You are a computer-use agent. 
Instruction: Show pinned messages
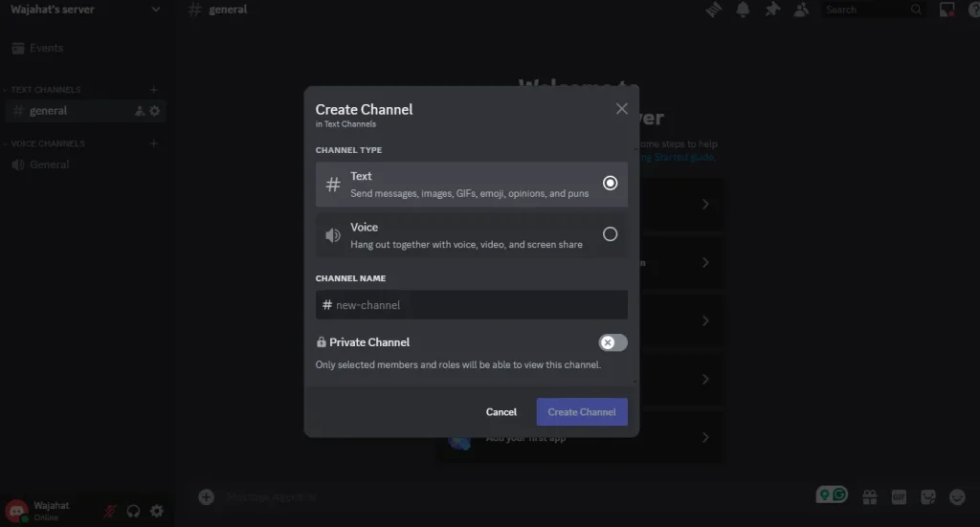772,10
